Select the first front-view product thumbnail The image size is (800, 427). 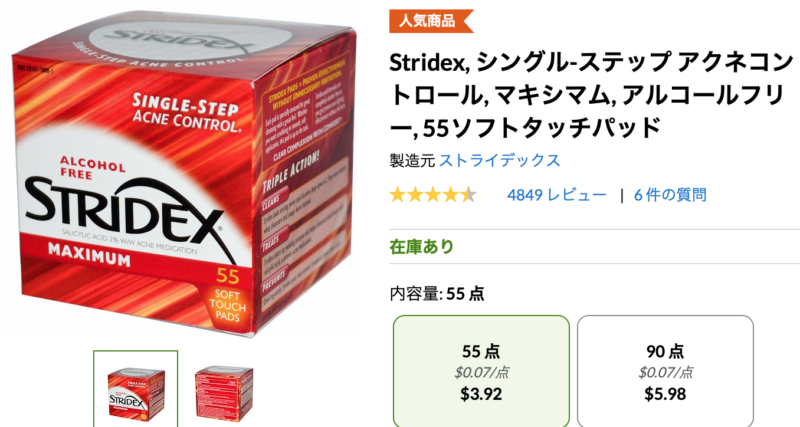[136, 389]
